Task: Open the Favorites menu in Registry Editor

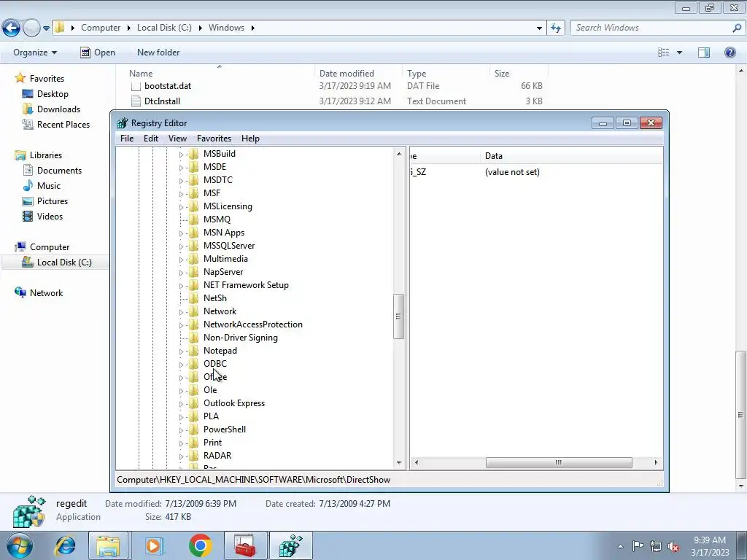Action: [x=214, y=139]
